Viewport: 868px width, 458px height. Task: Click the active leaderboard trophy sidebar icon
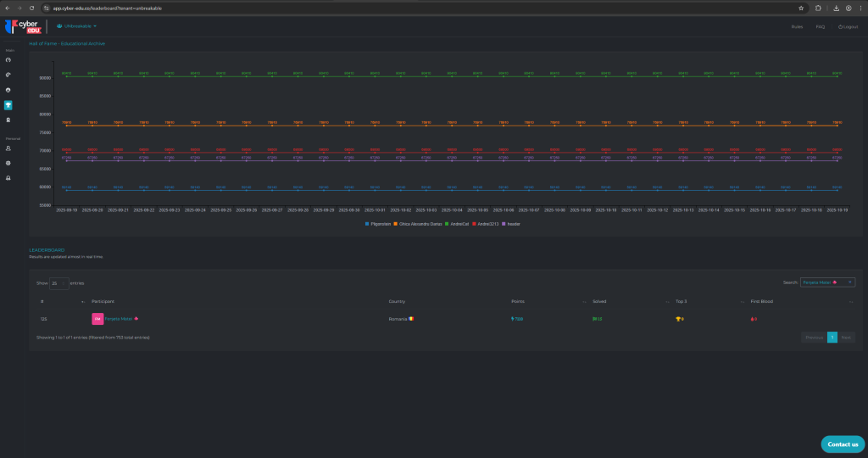[8, 105]
